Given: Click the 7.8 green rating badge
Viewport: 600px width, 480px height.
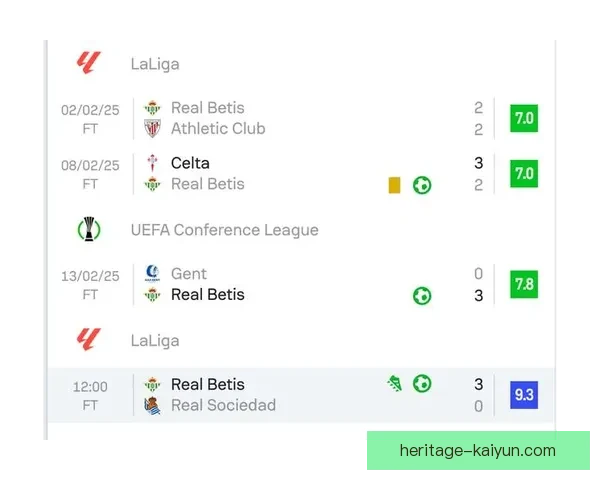Looking at the screenshot, I should pyautogui.click(x=523, y=284).
